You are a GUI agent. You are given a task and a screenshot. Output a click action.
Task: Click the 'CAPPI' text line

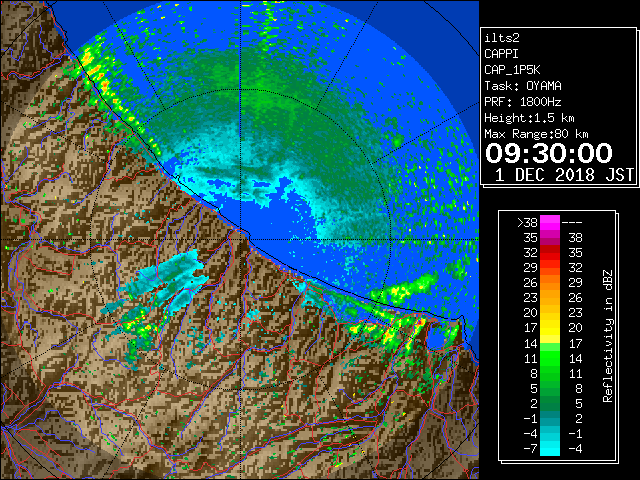[501, 54]
